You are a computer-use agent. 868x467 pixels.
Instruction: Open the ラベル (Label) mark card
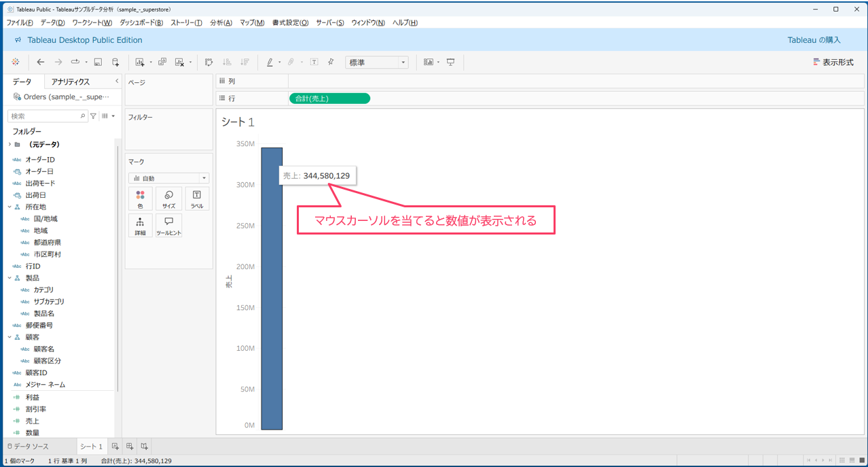coord(197,198)
